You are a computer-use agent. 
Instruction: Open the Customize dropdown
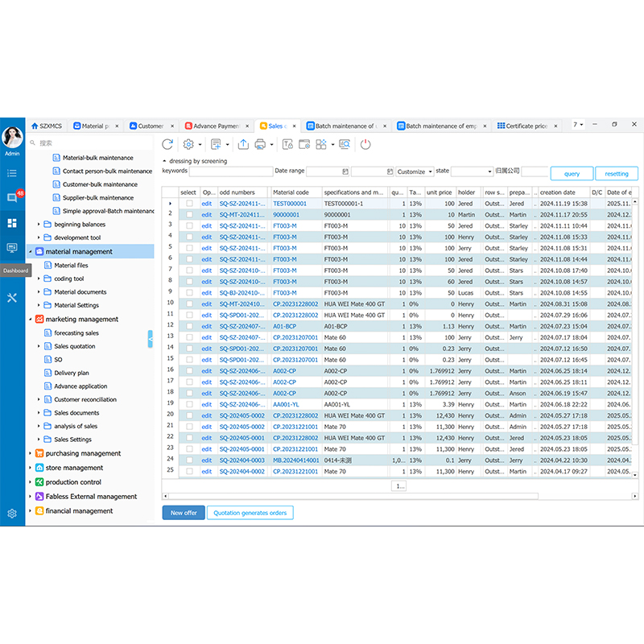[x=414, y=171]
